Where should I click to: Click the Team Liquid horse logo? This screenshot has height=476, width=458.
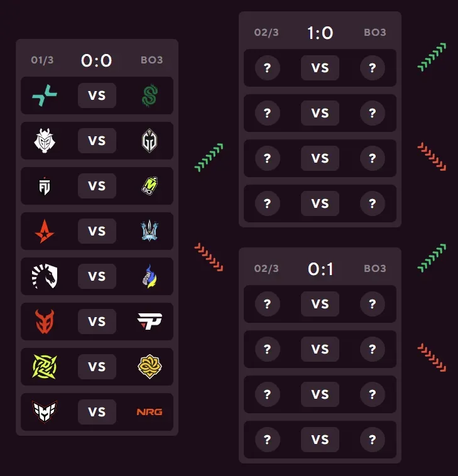[45, 276]
